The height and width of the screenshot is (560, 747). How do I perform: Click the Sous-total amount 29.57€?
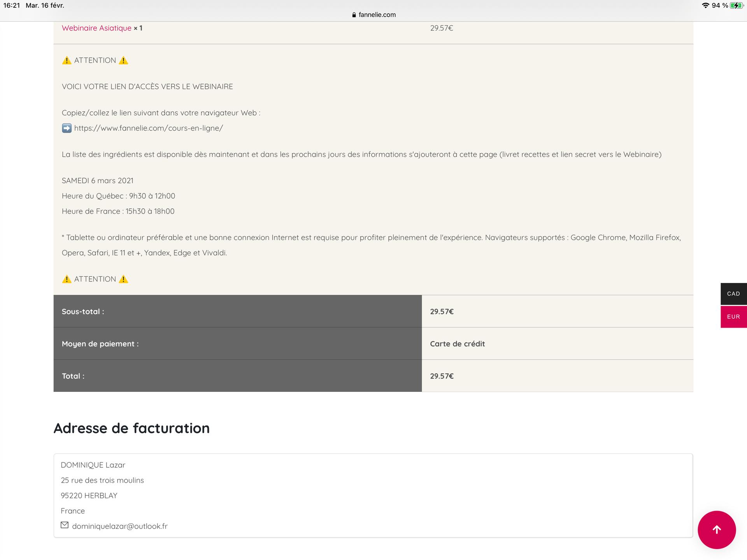pyautogui.click(x=442, y=311)
